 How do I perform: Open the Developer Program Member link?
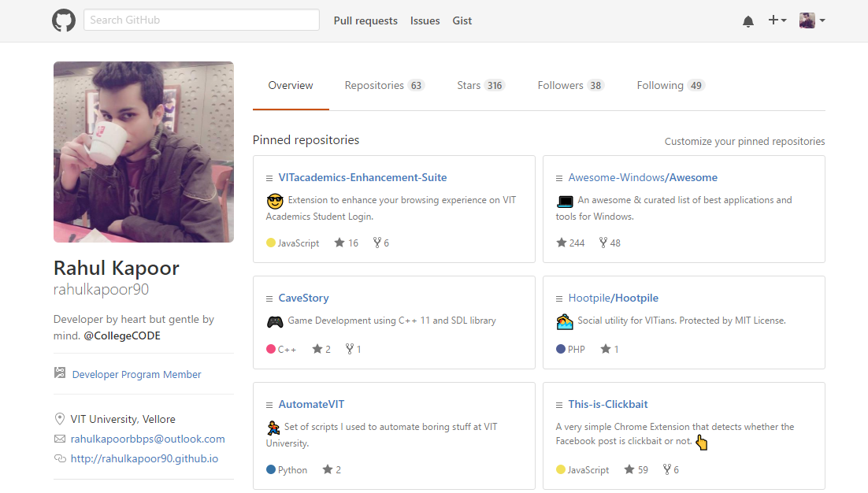click(136, 375)
